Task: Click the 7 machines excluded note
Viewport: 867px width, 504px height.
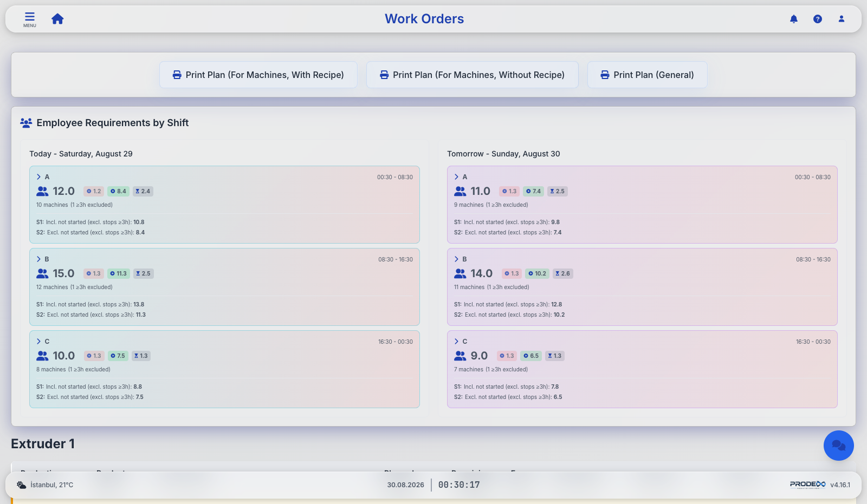Action: tap(491, 370)
